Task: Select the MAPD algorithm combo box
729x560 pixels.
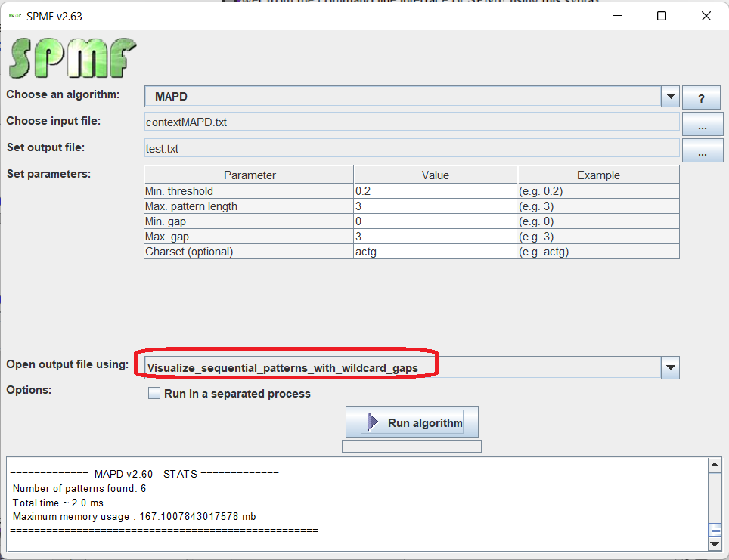Action: tap(402, 97)
